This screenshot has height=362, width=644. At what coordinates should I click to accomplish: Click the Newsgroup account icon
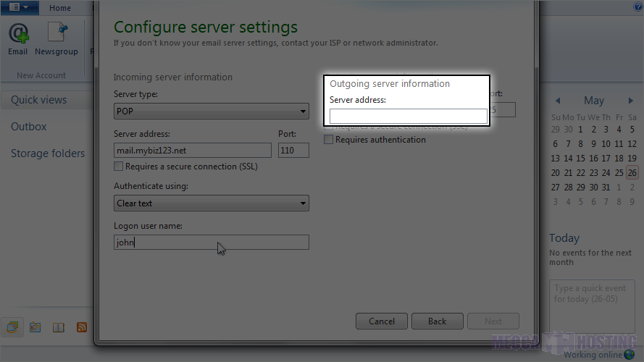click(x=57, y=38)
